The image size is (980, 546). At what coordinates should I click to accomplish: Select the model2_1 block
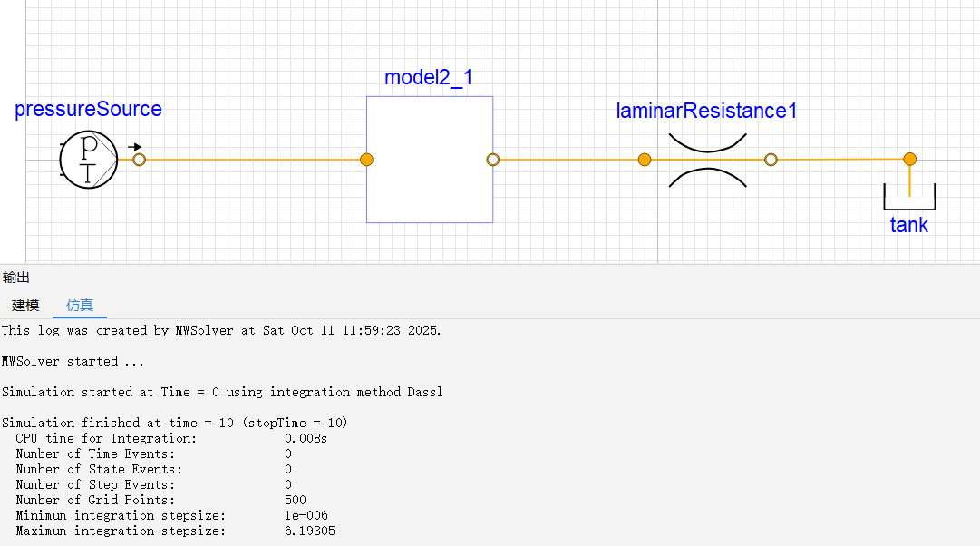(430, 160)
